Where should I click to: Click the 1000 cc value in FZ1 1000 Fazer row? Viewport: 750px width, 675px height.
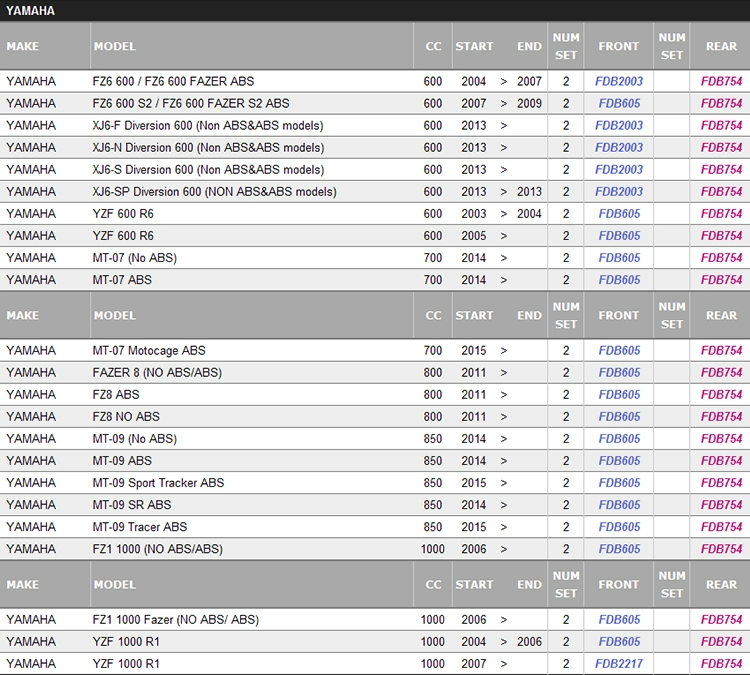pyautogui.click(x=432, y=619)
